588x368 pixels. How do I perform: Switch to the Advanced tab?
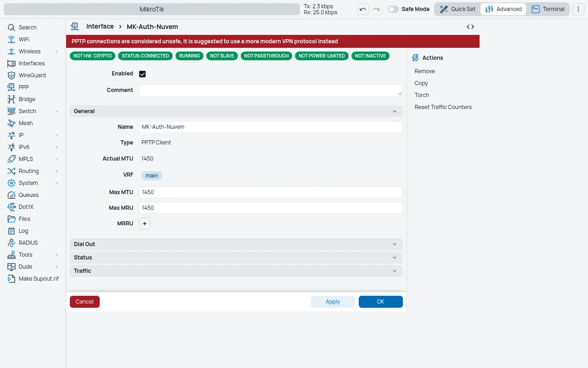[503, 9]
